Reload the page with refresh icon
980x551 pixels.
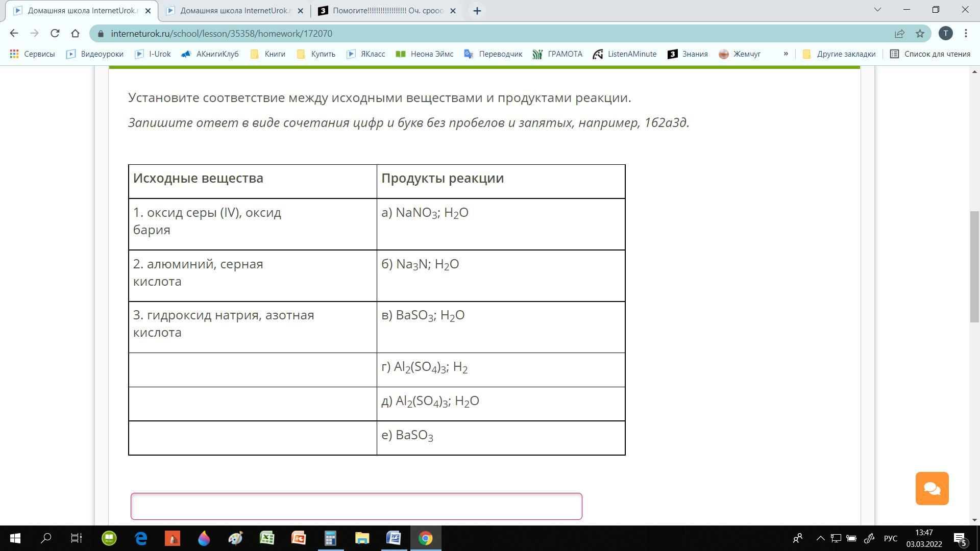pyautogui.click(x=55, y=33)
